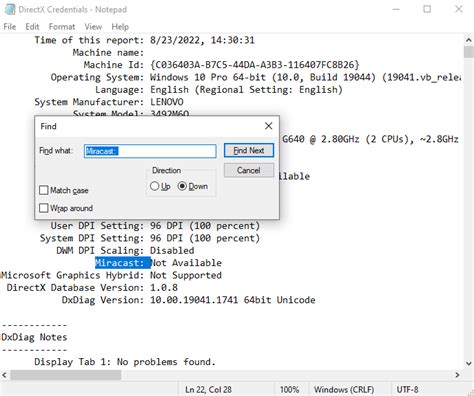Click UTF-8 encoding in status bar
Image resolution: width=474 pixels, height=396 pixels.
[x=407, y=390]
